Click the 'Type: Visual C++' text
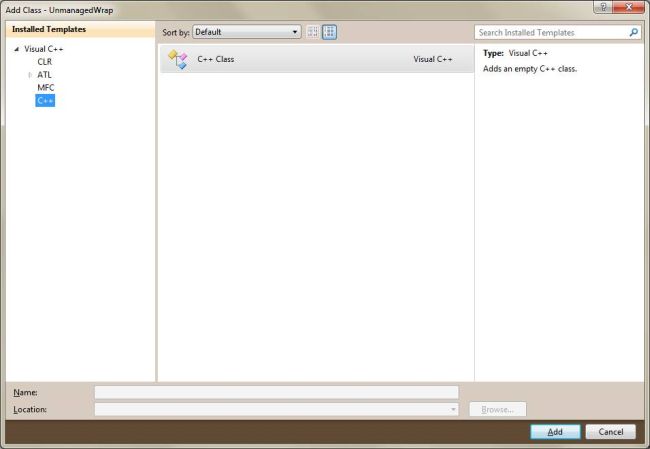The width and height of the screenshot is (650, 449). pyautogui.click(x=515, y=53)
